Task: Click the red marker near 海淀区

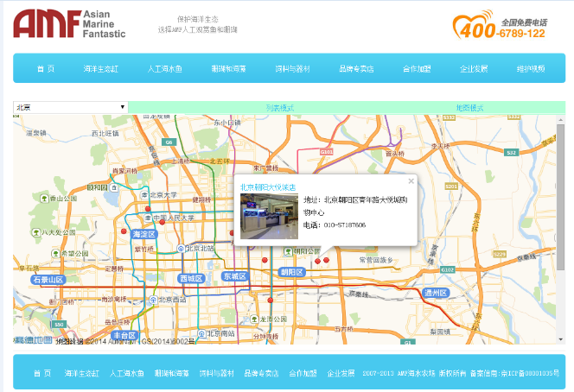Action: pyautogui.click(x=123, y=231)
